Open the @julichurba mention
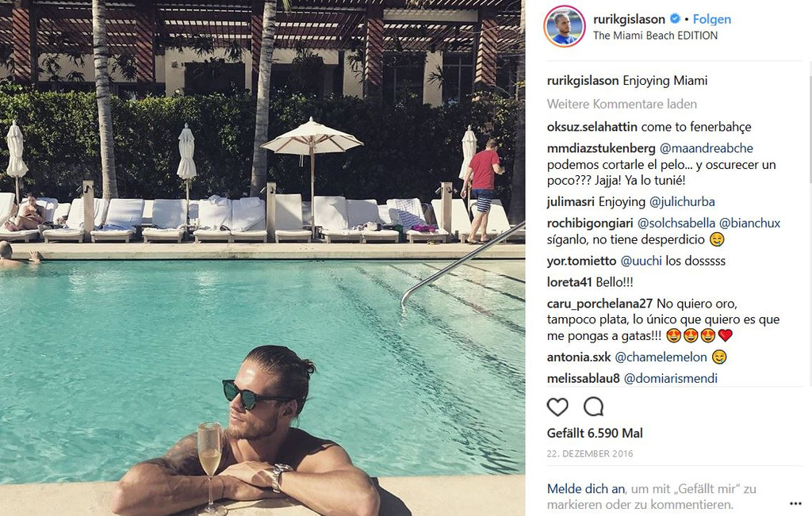The image size is (812, 516). click(681, 202)
